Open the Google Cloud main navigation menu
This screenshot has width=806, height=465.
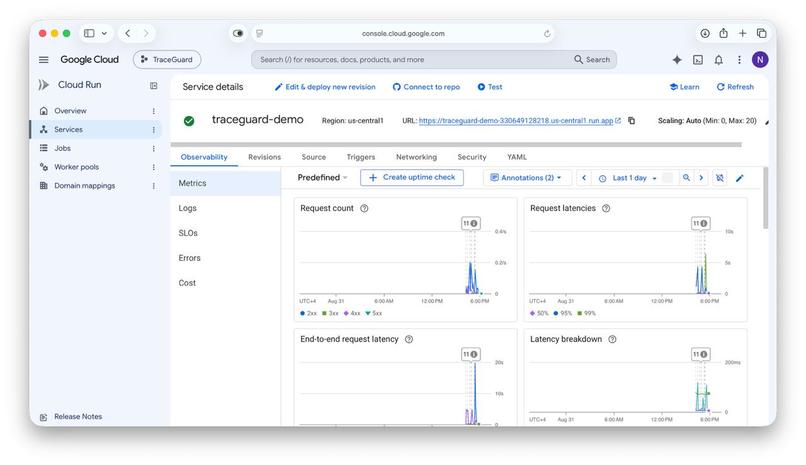44,60
